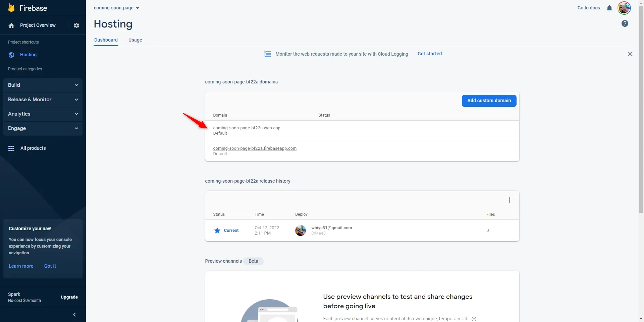Image resolution: width=644 pixels, height=322 pixels.
Task: Click the Hosting globe icon in sidebar
Action: (11, 55)
